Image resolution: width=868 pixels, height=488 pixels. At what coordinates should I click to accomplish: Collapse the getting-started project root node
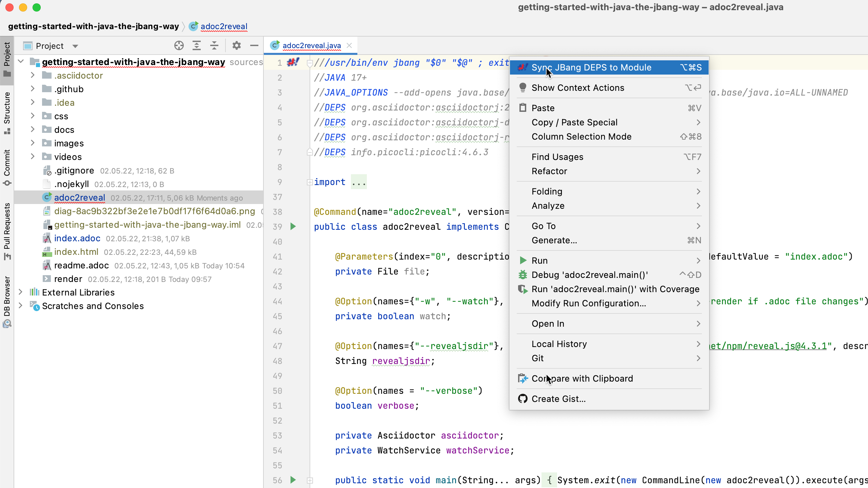[21, 62]
